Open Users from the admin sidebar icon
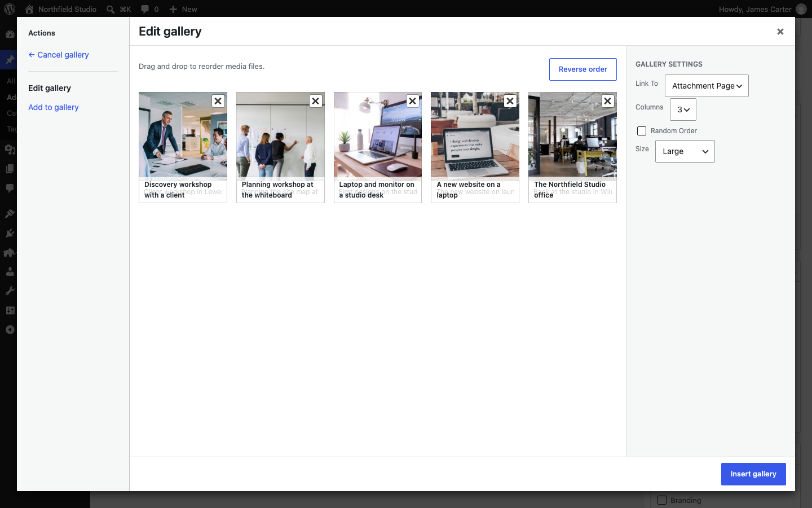 [10, 271]
